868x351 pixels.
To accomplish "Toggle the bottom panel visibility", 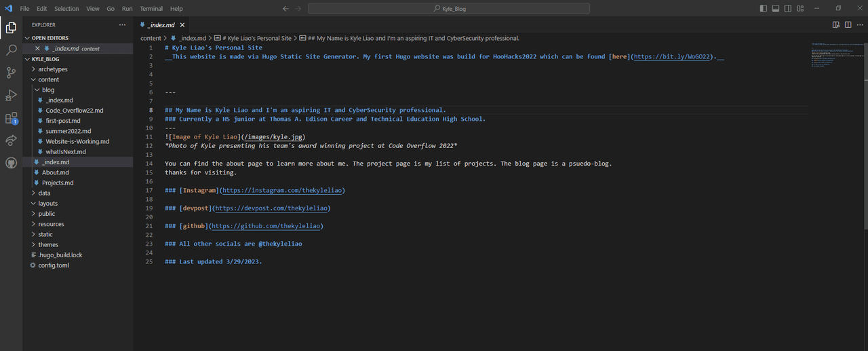I will [x=776, y=9].
